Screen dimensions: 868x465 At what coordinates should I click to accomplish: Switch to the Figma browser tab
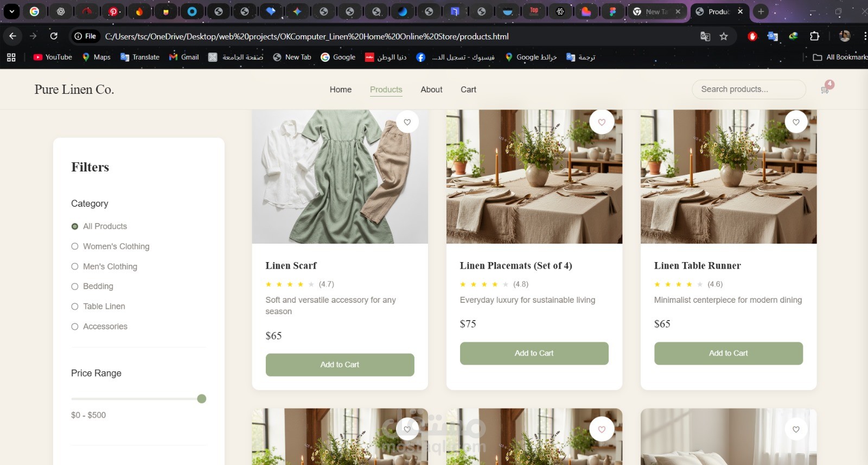tap(612, 11)
